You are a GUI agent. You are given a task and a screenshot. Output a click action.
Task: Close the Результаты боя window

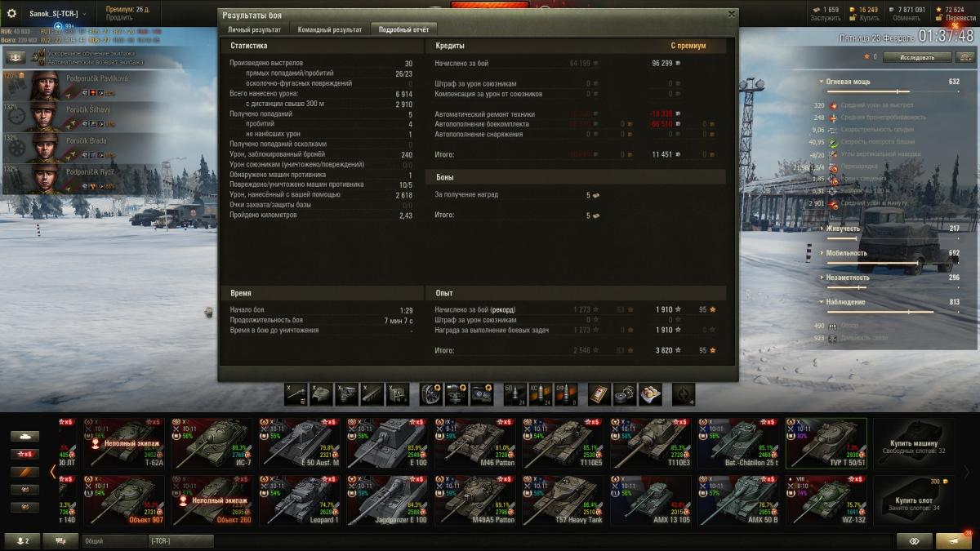[731, 13]
